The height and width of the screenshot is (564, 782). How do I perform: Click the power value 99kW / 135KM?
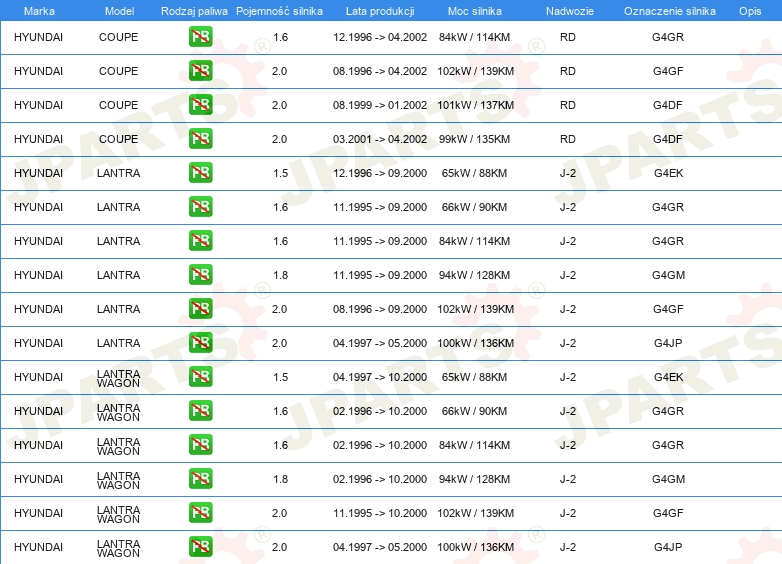[474, 139]
